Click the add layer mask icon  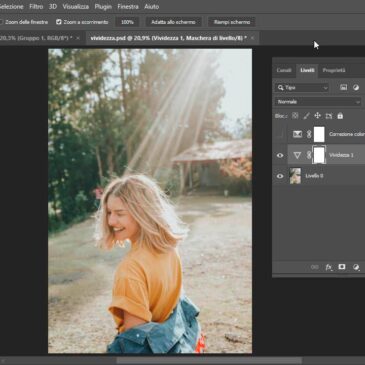[x=342, y=267]
